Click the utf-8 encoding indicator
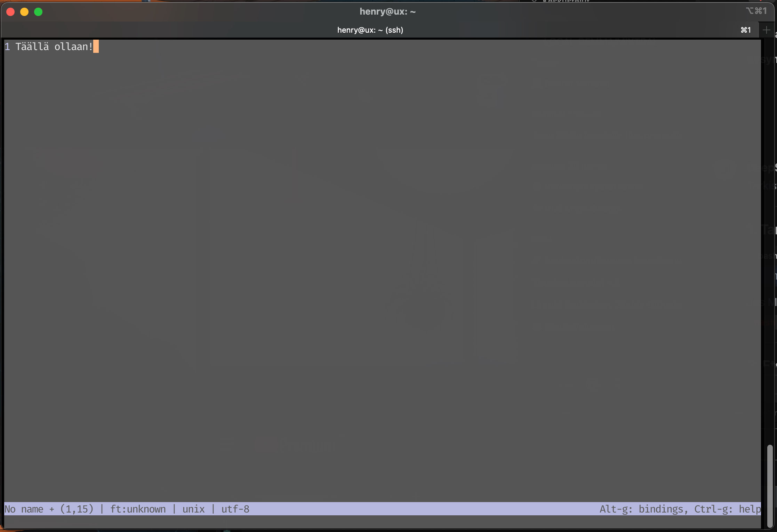777x532 pixels. tap(235, 509)
